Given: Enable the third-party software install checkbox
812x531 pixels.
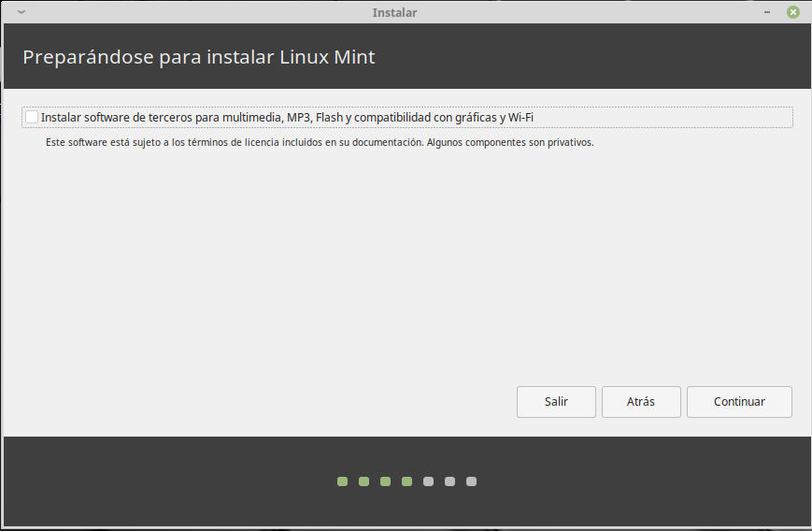Looking at the screenshot, I should click(32, 117).
